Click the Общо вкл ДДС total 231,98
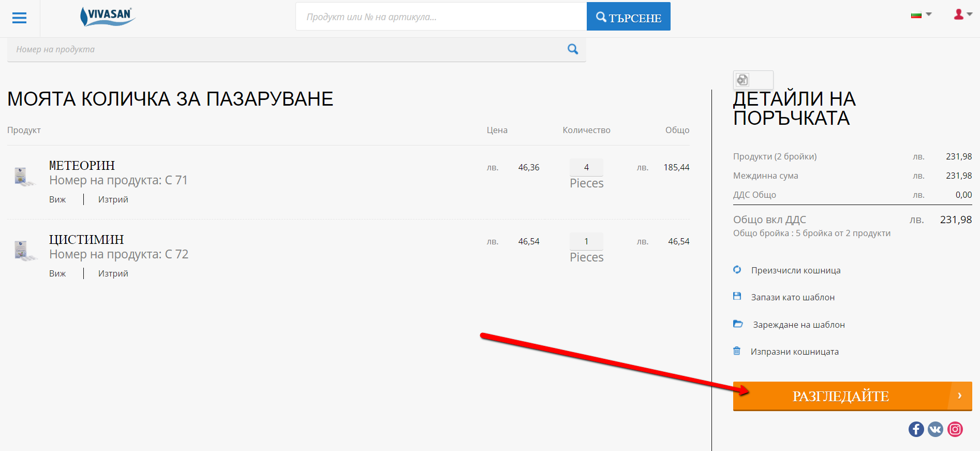This screenshot has height=451, width=980. click(x=956, y=220)
